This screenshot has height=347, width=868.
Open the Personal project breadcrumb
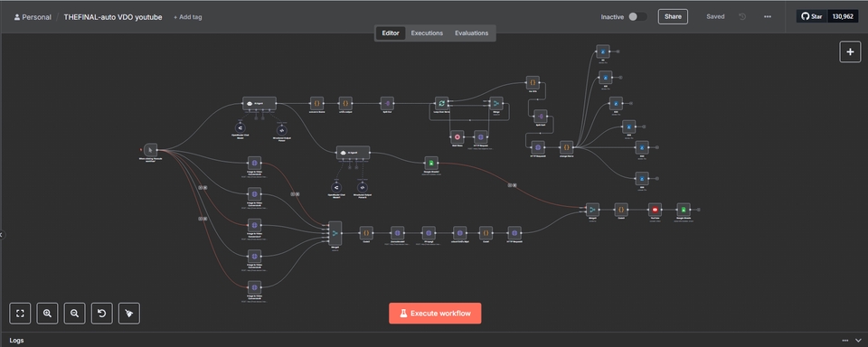pos(33,17)
